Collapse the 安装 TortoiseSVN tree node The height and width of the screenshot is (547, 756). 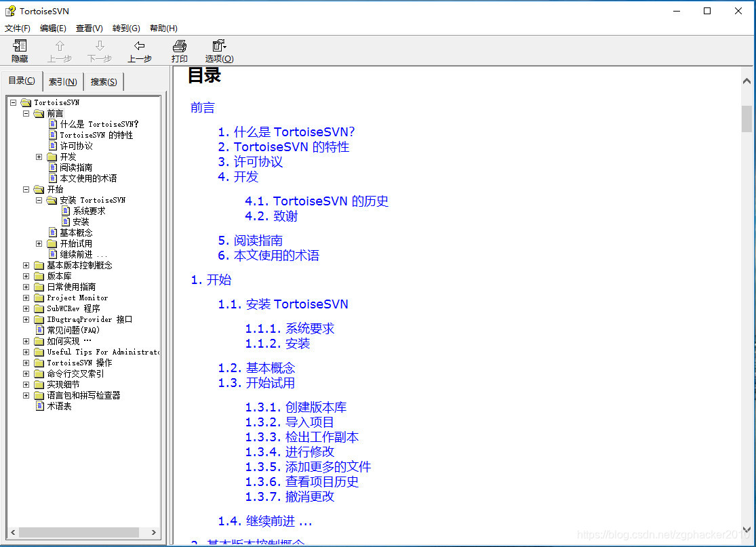pos(39,200)
